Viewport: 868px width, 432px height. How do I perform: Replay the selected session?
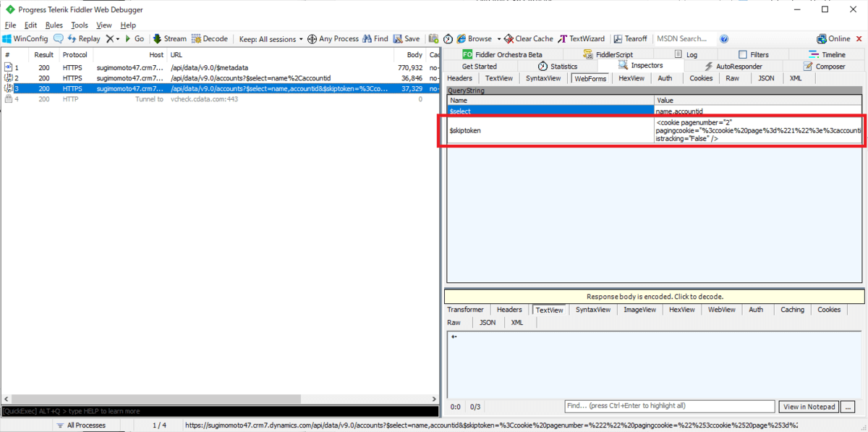tap(84, 39)
